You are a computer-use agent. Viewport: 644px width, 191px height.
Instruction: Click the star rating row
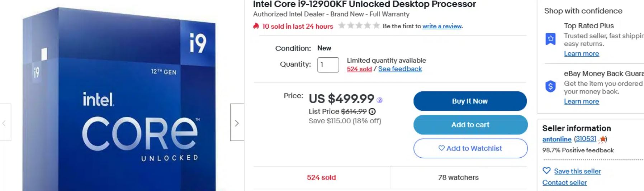pyautogui.click(x=359, y=26)
